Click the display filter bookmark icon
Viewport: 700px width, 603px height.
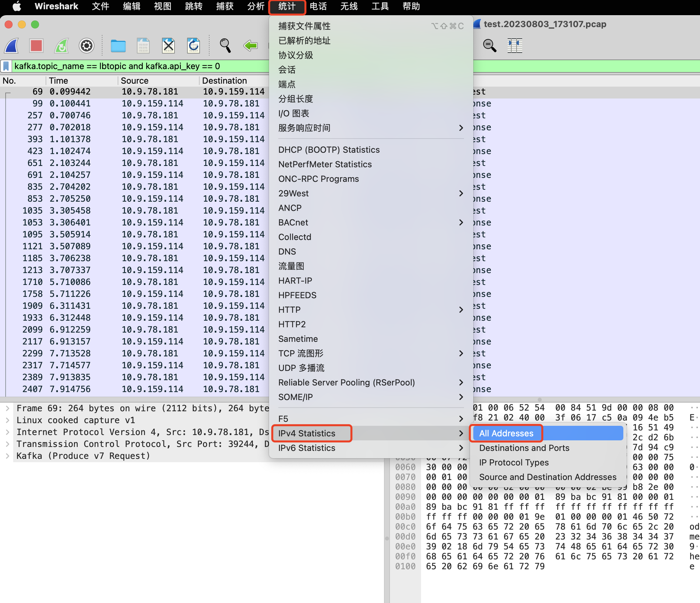tap(6, 66)
